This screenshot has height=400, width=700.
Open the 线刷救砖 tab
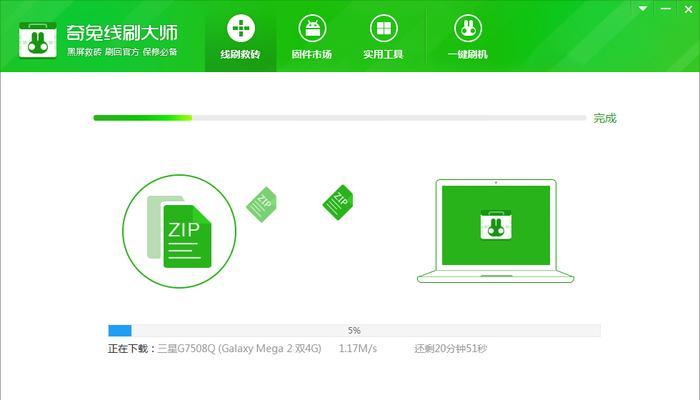click(241, 37)
